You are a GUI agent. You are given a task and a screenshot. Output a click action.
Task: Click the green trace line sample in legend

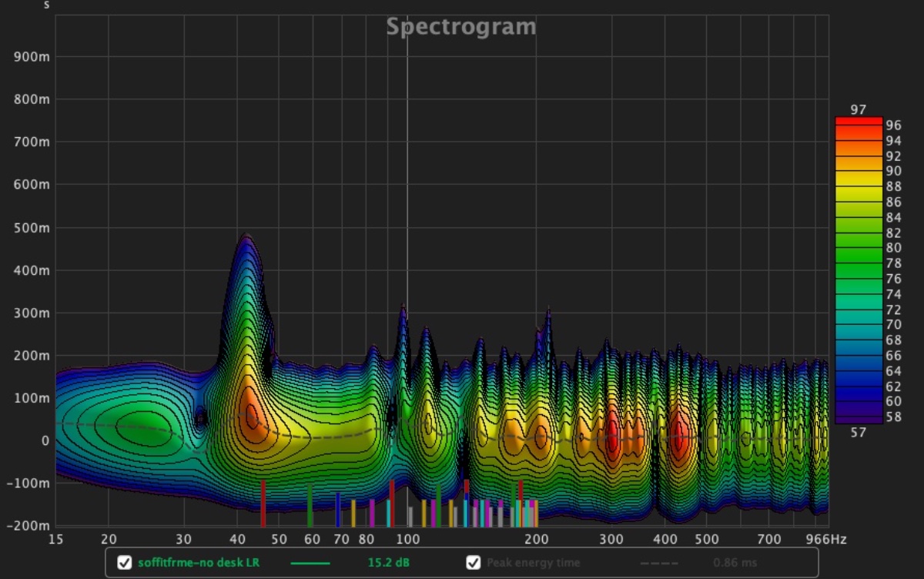[310, 564]
